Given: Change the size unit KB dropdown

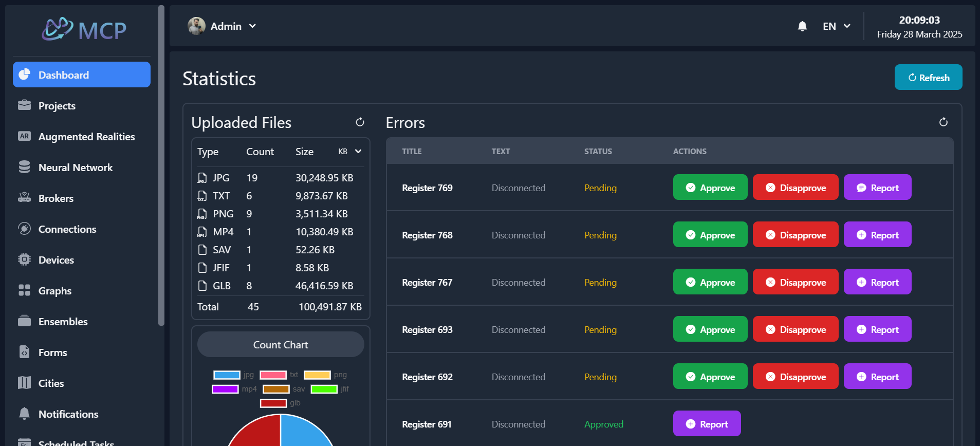Looking at the screenshot, I should pos(350,152).
